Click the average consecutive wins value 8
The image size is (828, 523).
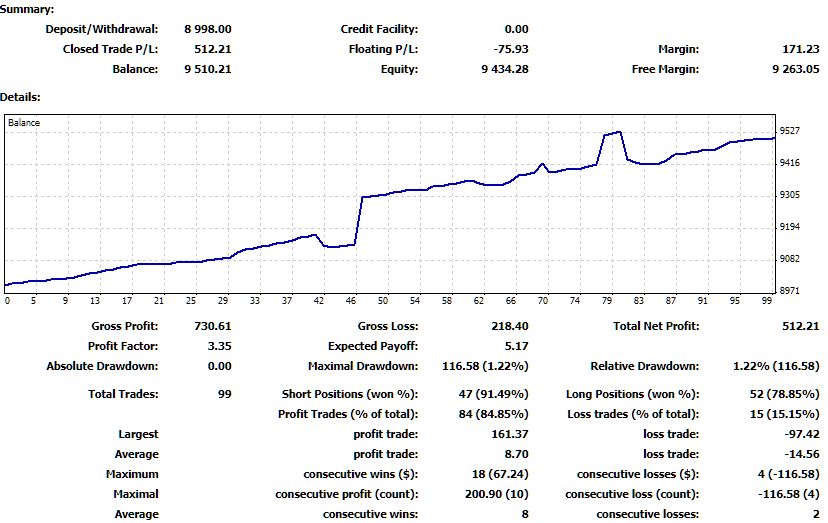(525, 515)
